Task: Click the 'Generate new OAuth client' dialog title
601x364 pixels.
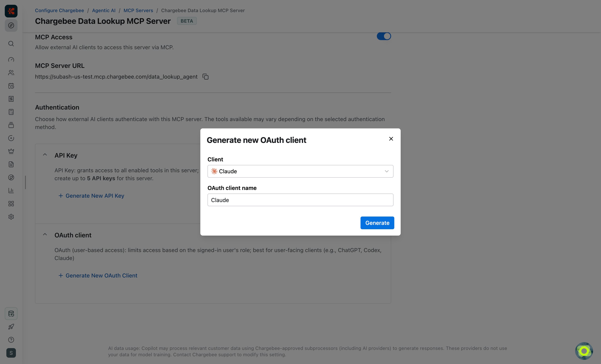Action: click(x=256, y=140)
